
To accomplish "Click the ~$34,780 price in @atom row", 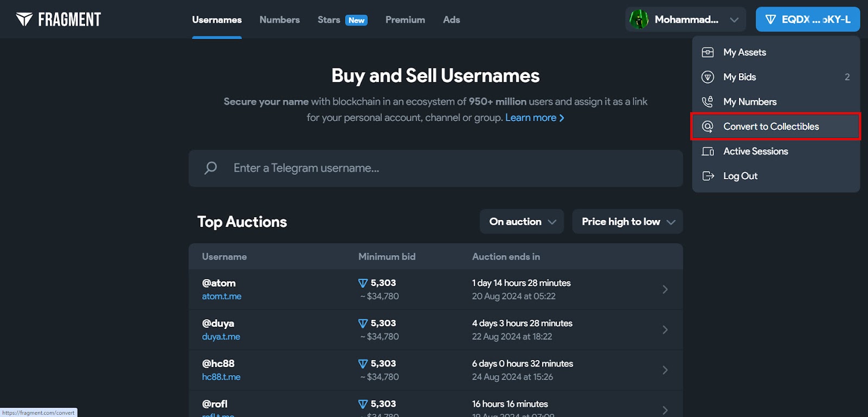I will click(x=380, y=296).
